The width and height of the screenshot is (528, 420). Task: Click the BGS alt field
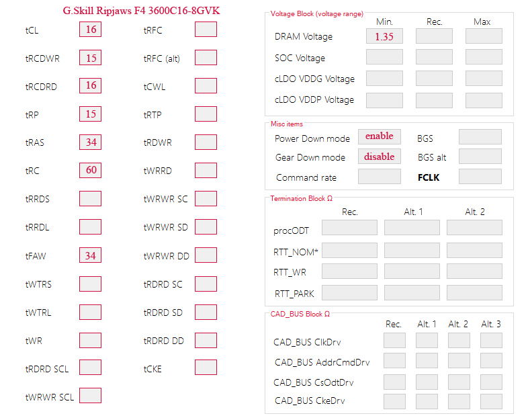coord(480,157)
